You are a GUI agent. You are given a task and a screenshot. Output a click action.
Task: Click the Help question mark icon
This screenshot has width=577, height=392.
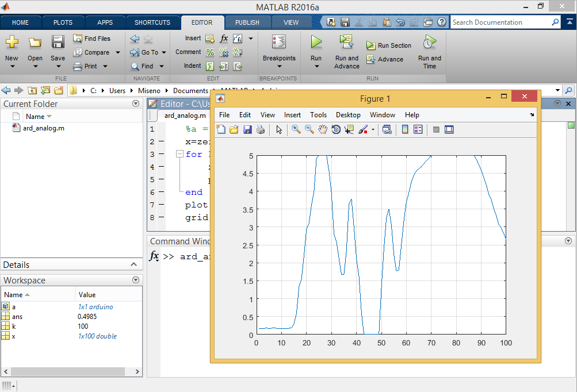click(442, 22)
